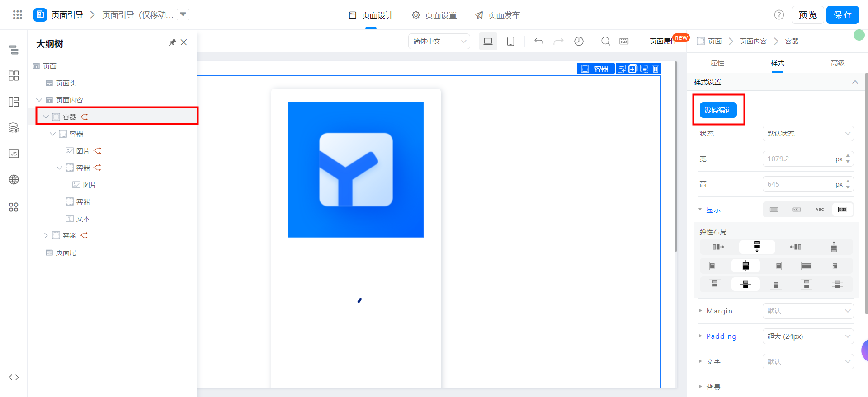Choose stretch alignment in flex layout
This screenshot has width=868, height=397.
click(x=807, y=266)
